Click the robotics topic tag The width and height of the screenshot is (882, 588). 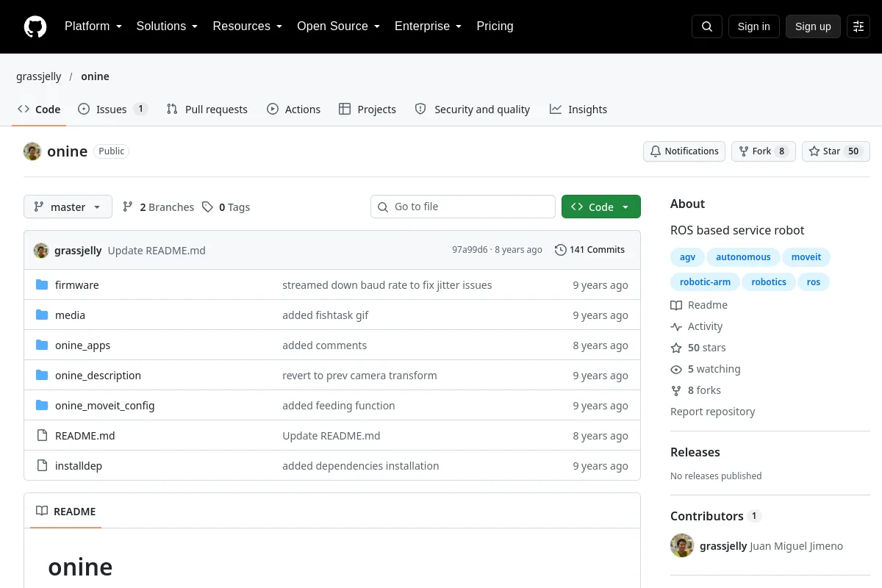[x=769, y=282]
